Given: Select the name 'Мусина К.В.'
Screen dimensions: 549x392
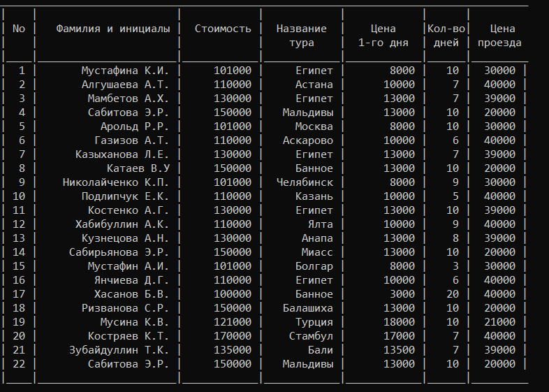Looking at the screenshot, I should [x=135, y=322].
